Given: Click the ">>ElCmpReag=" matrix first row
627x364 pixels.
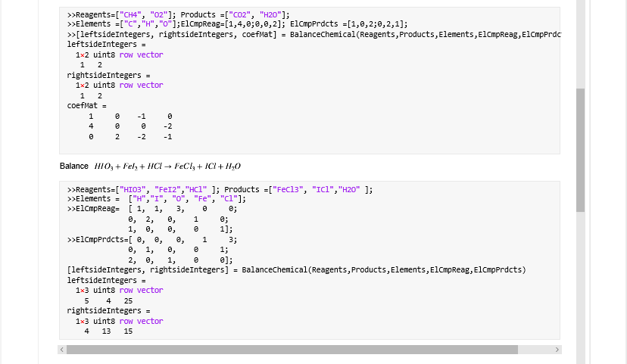Looking at the screenshot, I should (x=152, y=209).
